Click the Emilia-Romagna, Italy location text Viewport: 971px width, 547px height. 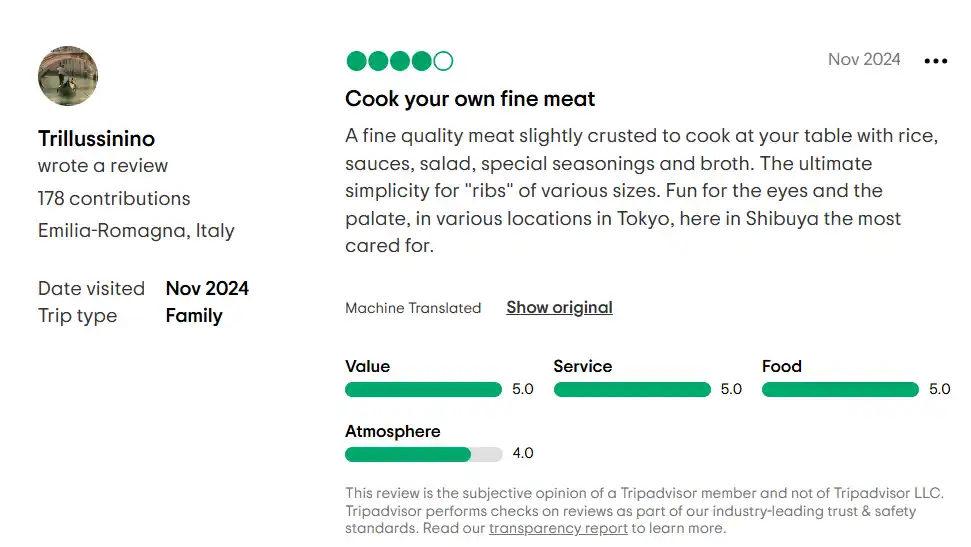coord(136,230)
